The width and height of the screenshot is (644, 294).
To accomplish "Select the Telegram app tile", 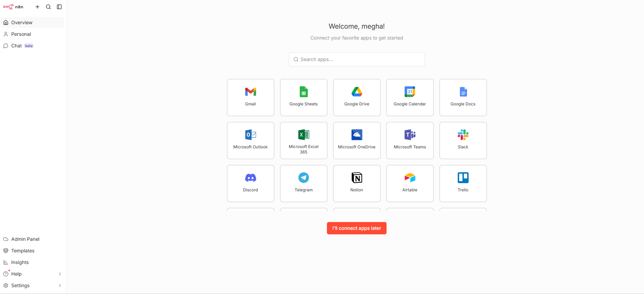I will point(303,183).
